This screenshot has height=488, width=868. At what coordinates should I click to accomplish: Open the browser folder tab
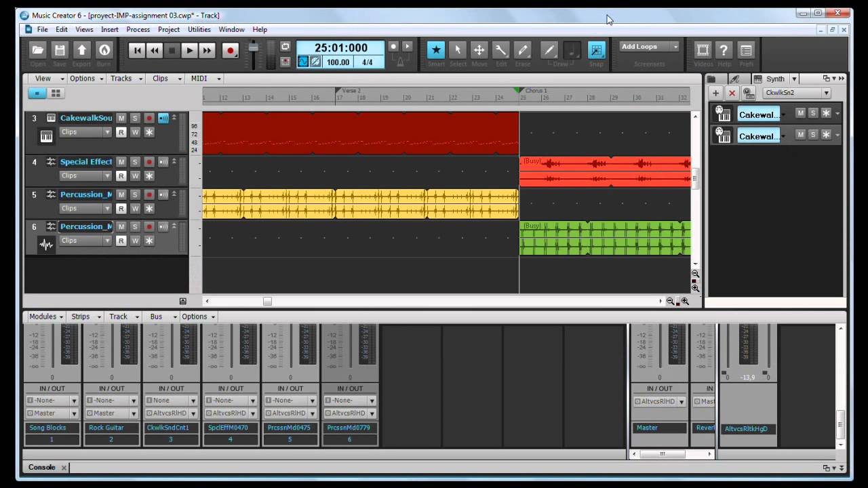click(x=711, y=79)
